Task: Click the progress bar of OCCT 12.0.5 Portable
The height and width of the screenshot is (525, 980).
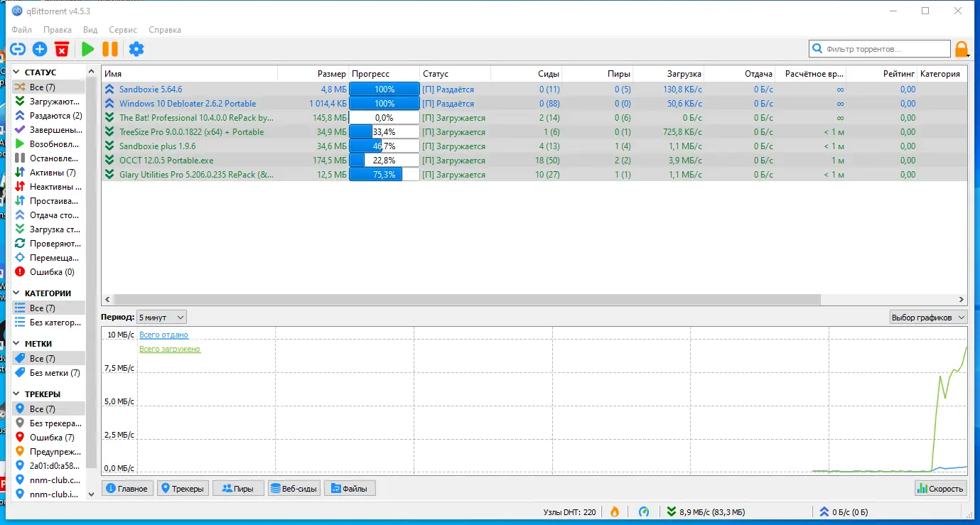Action: [x=383, y=160]
